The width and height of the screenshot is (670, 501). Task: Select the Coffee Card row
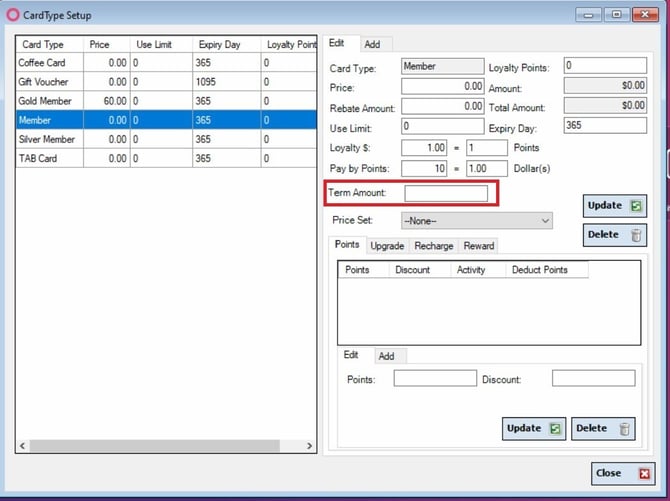click(x=166, y=63)
